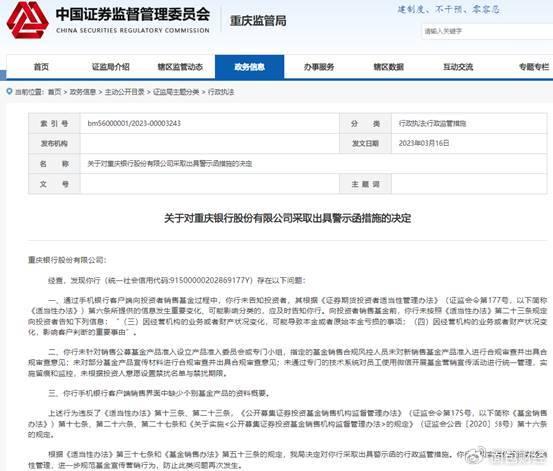
Task: Click the 发文日期 label cell
Action: pos(365,143)
